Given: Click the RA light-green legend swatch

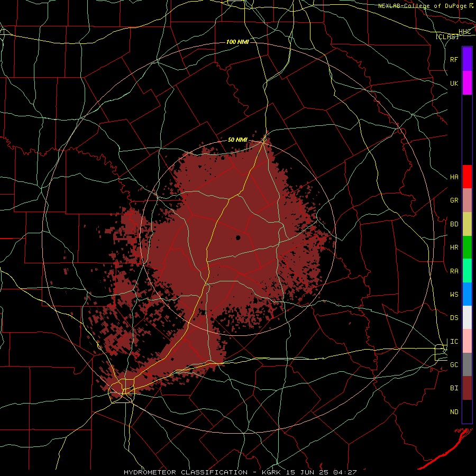Looking at the screenshot, I should pos(467,271).
